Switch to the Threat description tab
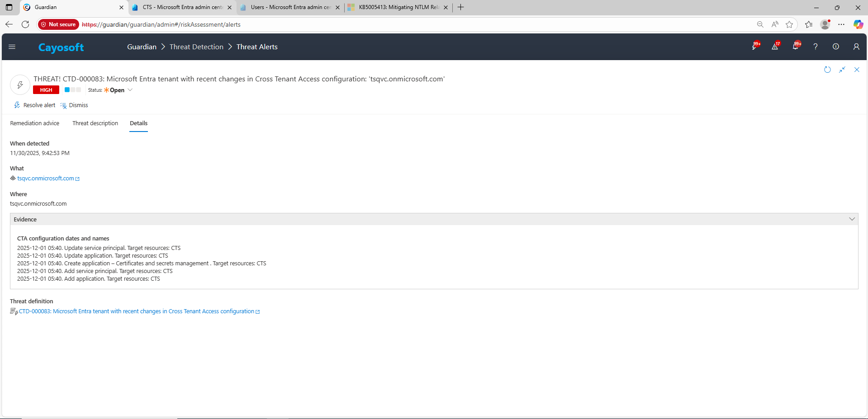The width and height of the screenshot is (868, 419). click(95, 123)
